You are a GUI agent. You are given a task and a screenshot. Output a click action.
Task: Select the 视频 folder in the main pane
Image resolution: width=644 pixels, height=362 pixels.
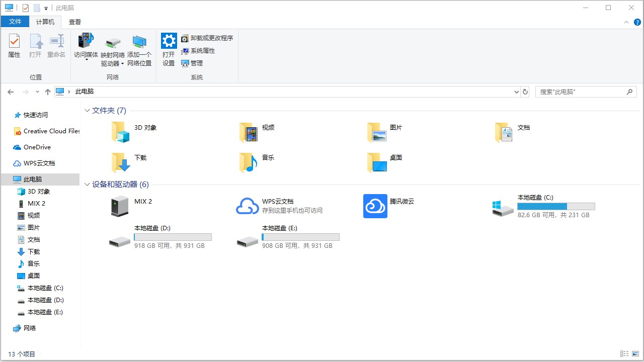tap(257, 132)
